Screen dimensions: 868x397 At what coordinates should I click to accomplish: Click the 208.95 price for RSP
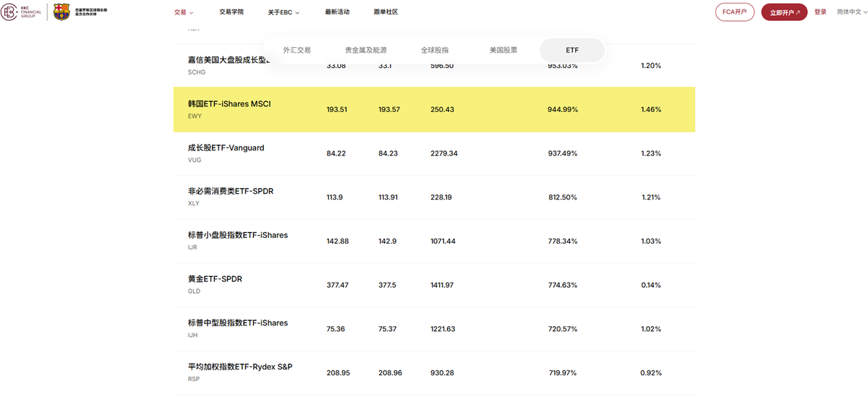[x=338, y=373]
